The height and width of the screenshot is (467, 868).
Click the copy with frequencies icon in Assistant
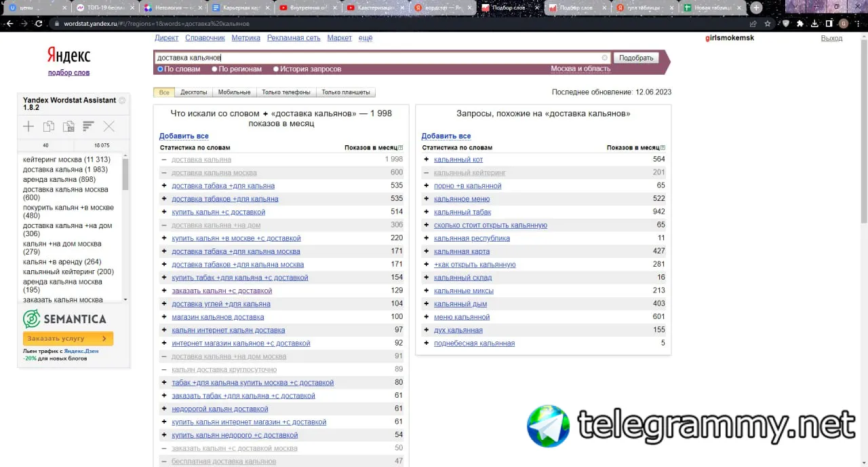(68, 126)
